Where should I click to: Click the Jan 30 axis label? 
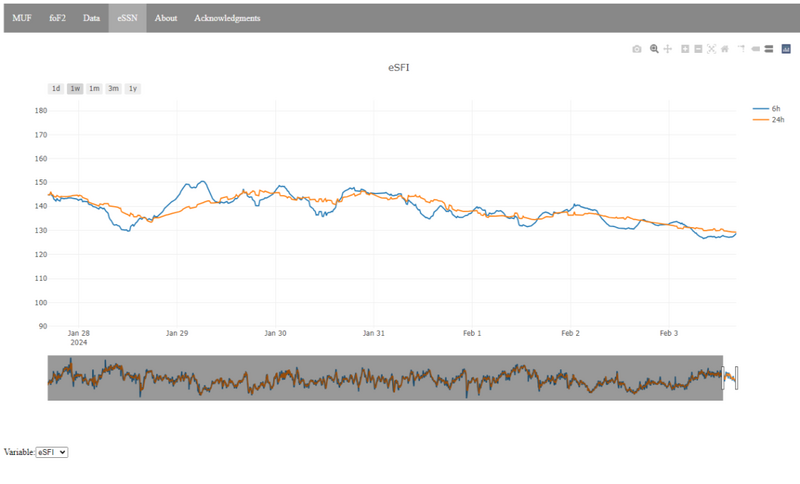[276, 333]
